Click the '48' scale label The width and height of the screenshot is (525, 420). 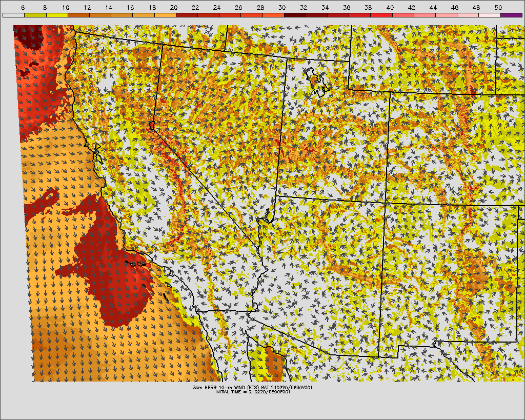click(x=476, y=7)
